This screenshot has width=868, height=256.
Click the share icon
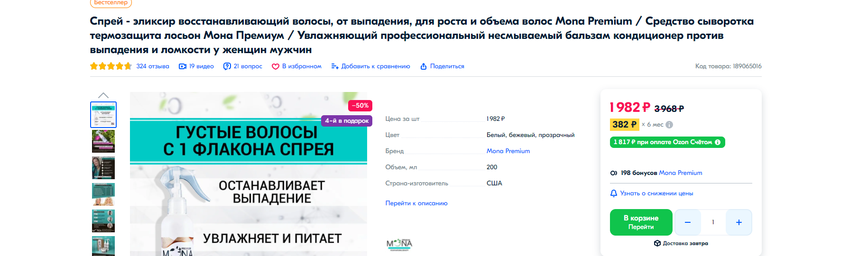(424, 66)
